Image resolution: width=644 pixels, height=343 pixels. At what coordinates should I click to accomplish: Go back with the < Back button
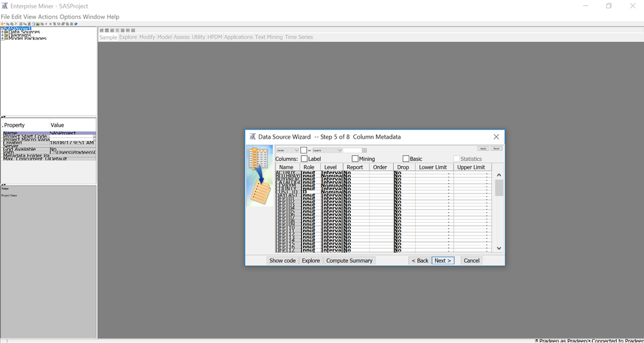click(x=420, y=260)
